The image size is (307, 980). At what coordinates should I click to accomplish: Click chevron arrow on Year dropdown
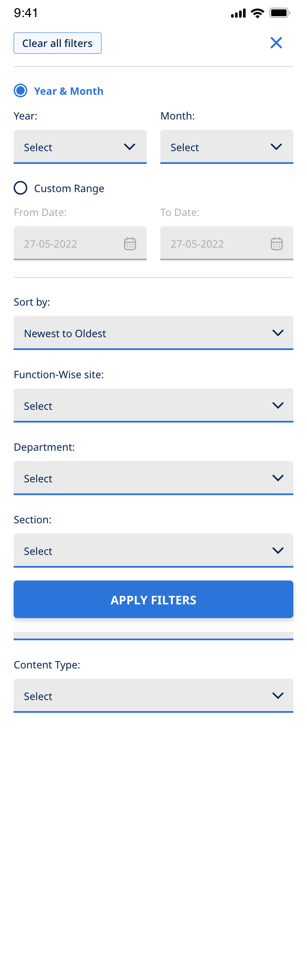(x=130, y=147)
